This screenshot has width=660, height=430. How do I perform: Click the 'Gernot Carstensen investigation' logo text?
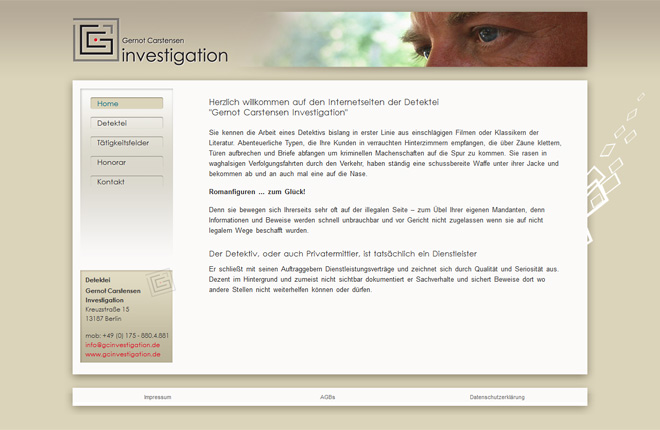[x=174, y=52]
